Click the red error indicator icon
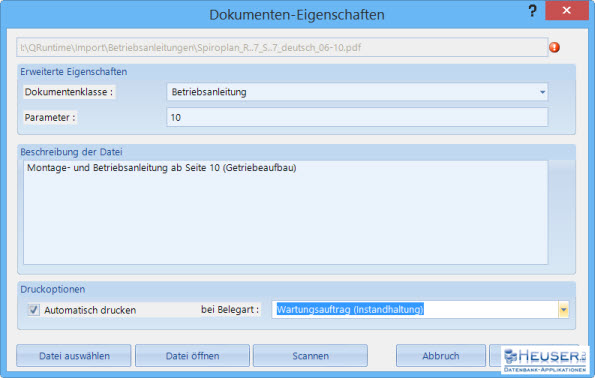The width and height of the screenshot is (595, 378). (554, 47)
